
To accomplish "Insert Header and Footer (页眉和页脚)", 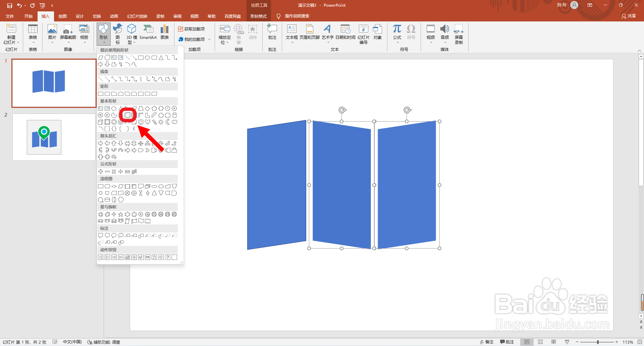I will (310, 32).
